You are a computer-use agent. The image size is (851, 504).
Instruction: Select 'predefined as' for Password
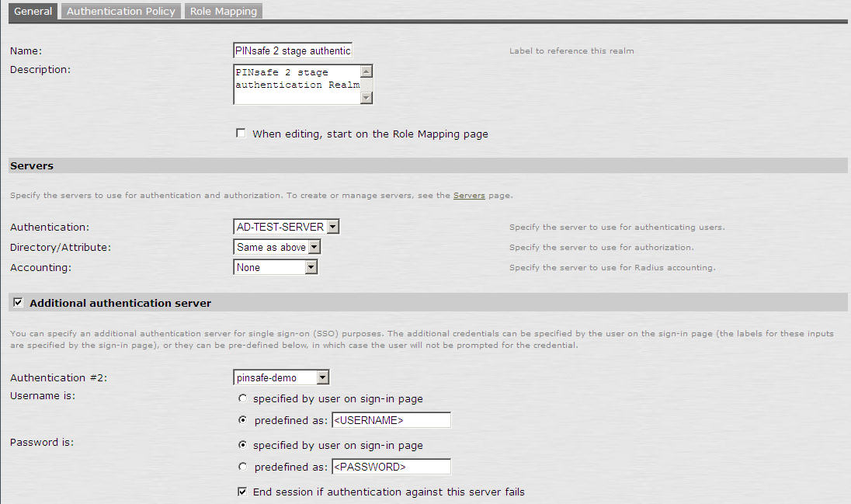pyautogui.click(x=242, y=467)
